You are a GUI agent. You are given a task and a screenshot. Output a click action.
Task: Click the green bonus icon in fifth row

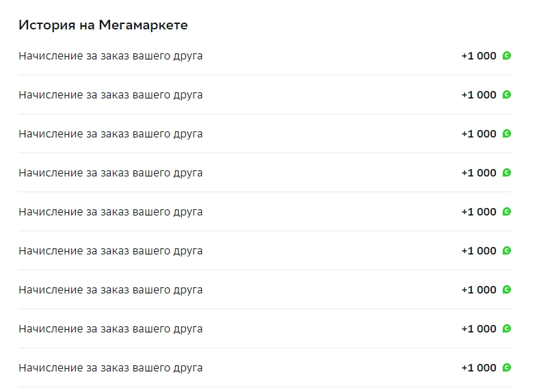[x=506, y=211]
